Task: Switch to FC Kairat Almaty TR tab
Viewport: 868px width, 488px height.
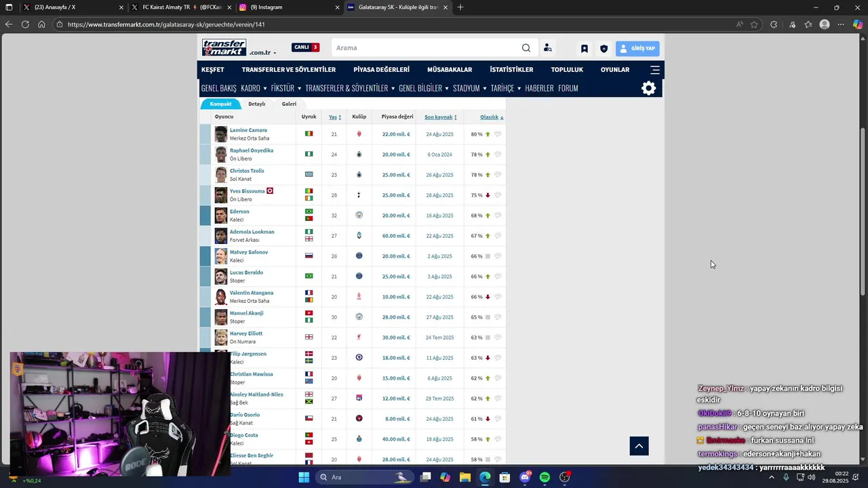Action: pos(181,7)
